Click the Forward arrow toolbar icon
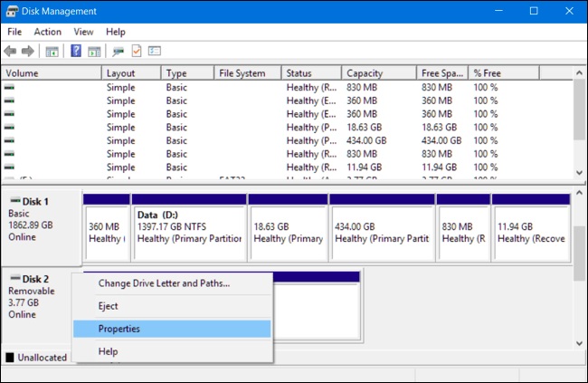 click(28, 51)
